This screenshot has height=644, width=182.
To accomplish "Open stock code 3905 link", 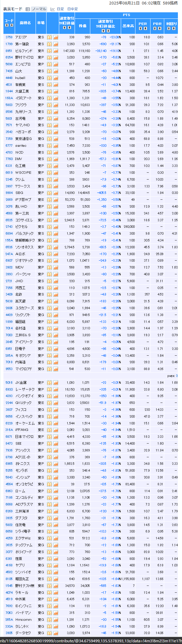I will coord(9,633).
